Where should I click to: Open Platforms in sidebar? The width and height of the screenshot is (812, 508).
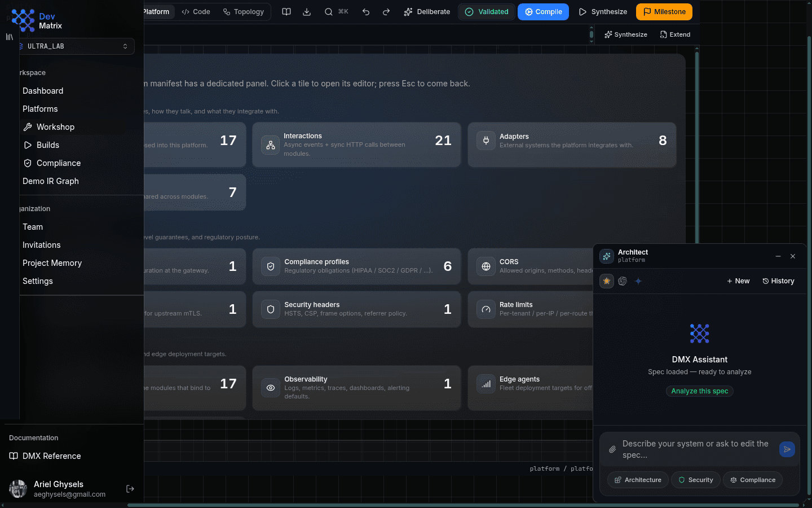(40, 109)
